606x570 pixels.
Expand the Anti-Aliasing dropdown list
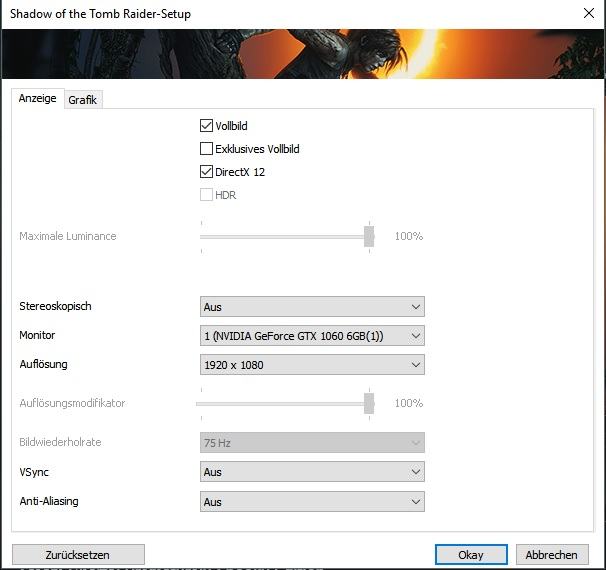tap(312, 502)
